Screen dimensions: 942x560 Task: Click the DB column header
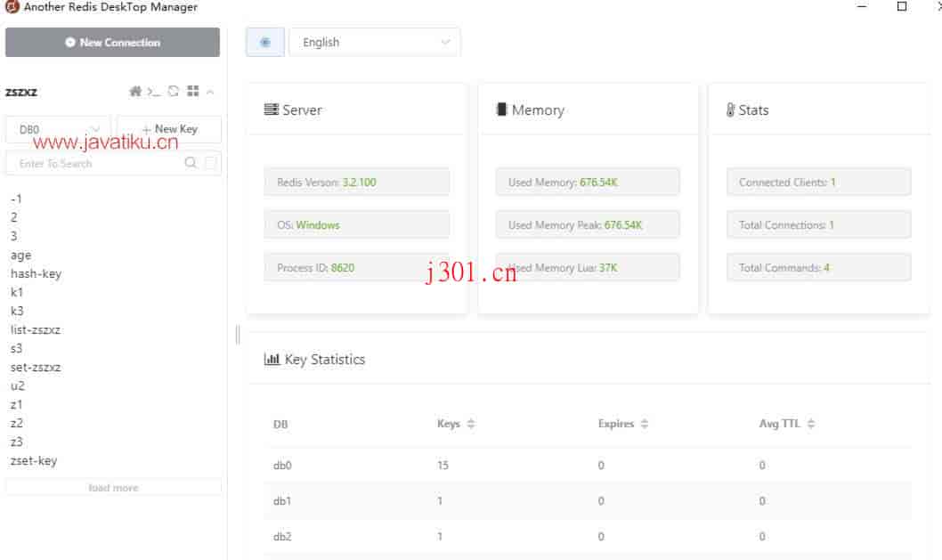pos(280,424)
